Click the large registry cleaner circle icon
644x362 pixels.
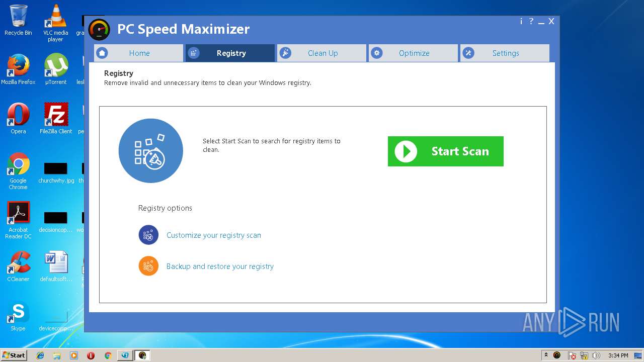151,151
